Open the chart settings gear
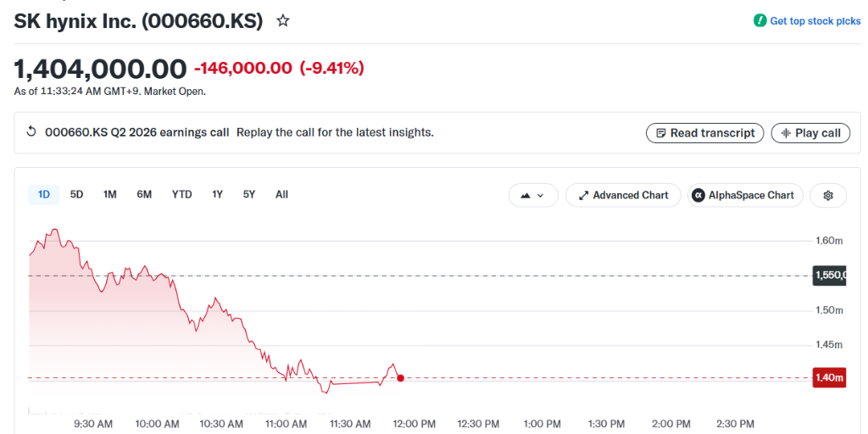Image resolution: width=868 pixels, height=434 pixels. tap(828, 196)
